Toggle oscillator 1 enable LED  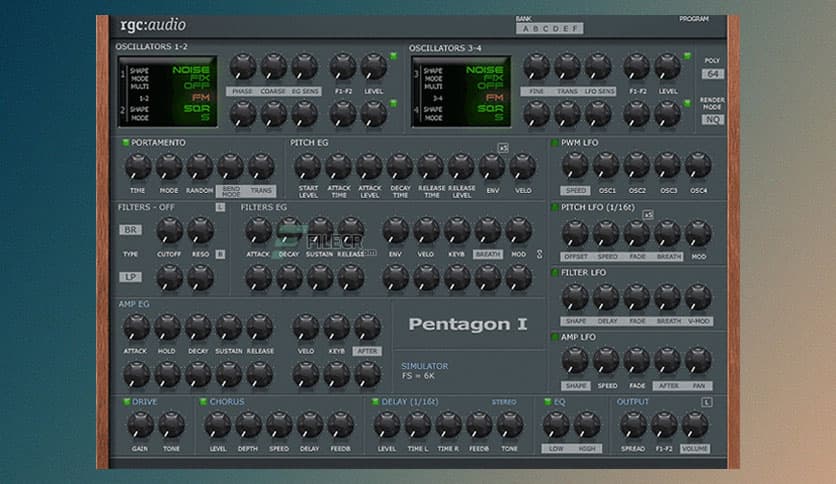[x=393, y=56]
